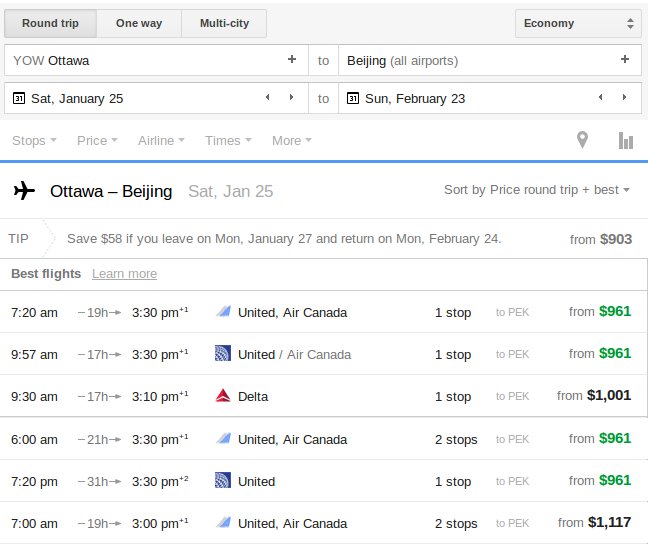Click calendar icon beside Sun, February 23

[x=354, y=98]
